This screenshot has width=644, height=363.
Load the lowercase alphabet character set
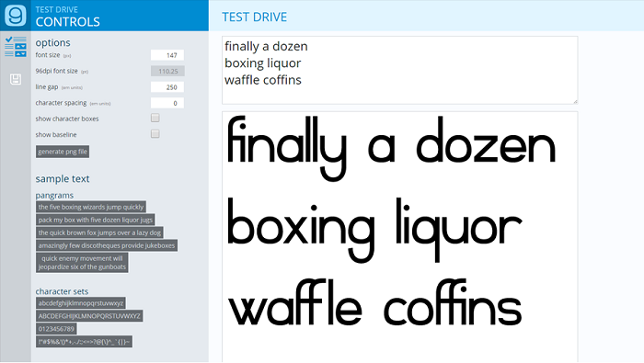click(81, 303)
